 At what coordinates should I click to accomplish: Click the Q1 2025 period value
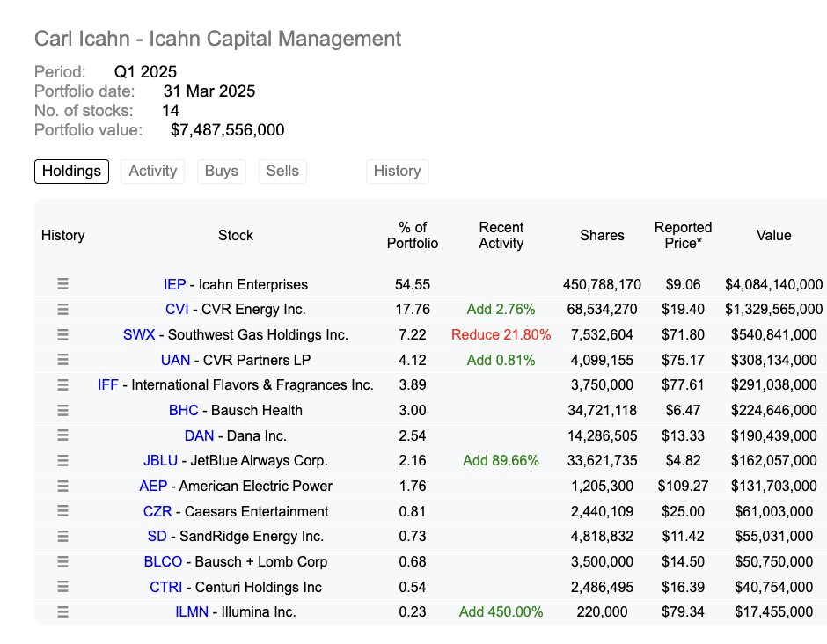coord(145,72)
